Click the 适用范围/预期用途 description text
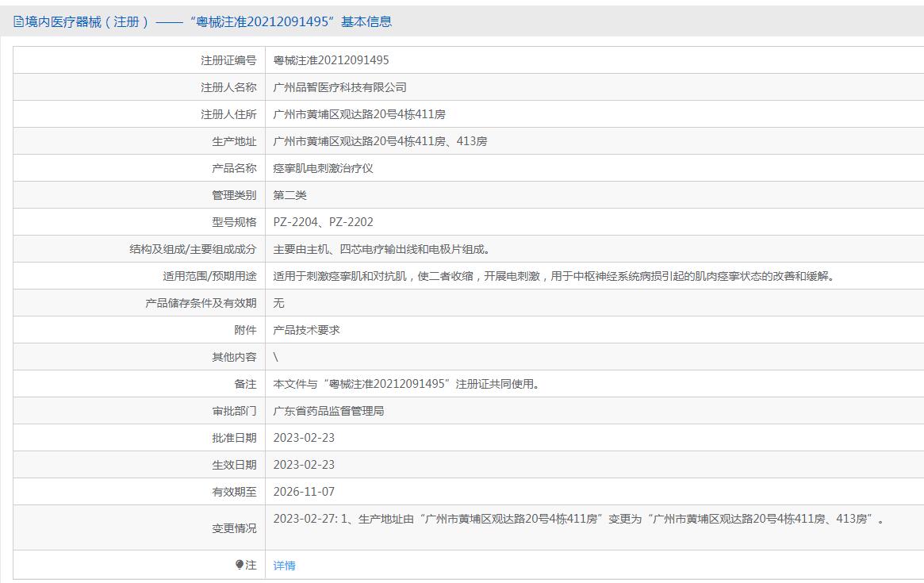924x583 pixels. tap(554, 276)
